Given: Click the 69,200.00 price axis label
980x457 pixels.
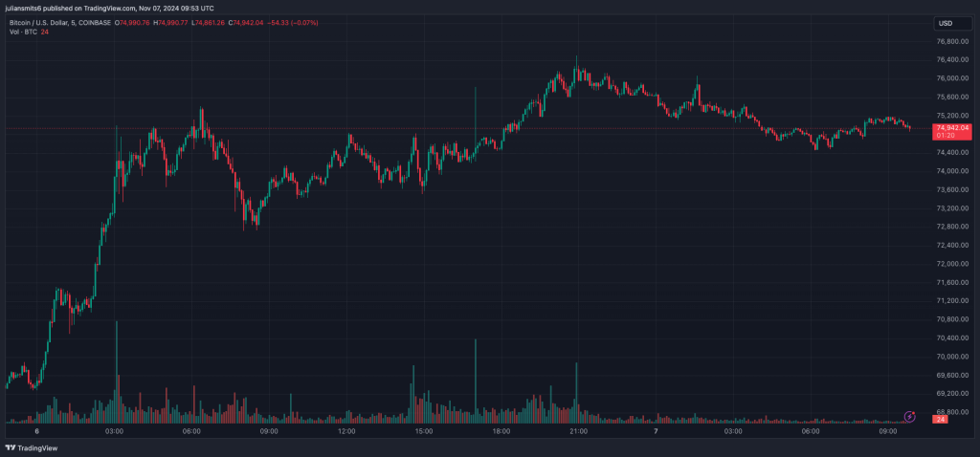Looking at the screenshot, I should pos(952,394).
